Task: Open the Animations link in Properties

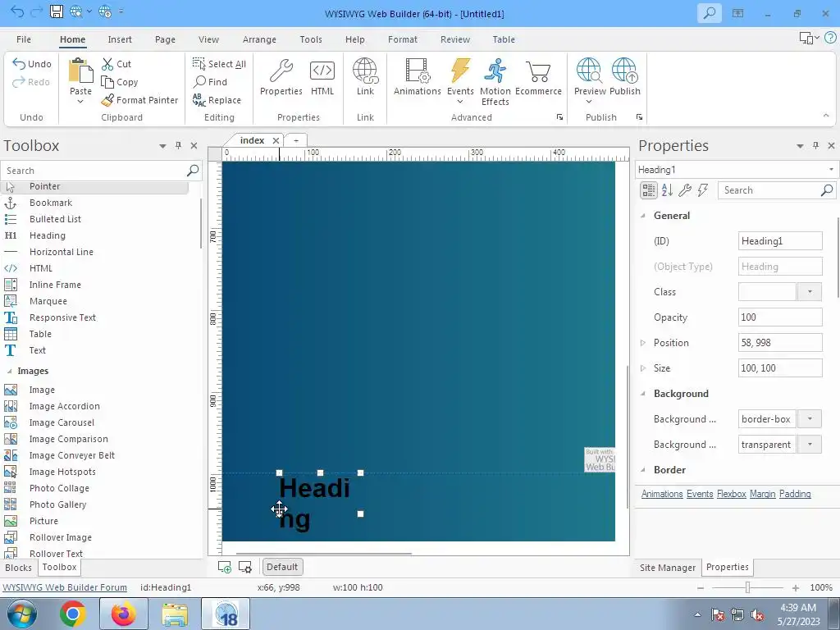Action: pyautogui.click(x=662, y=494)
